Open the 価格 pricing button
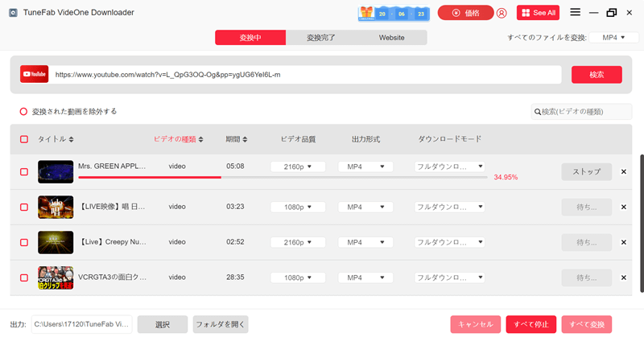The width and height of the screenshot is (644, 337). [x=466, y=13]
